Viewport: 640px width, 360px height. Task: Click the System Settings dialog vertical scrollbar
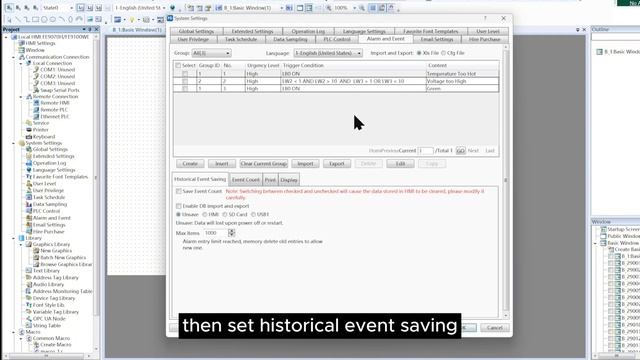tap(506, 180)
